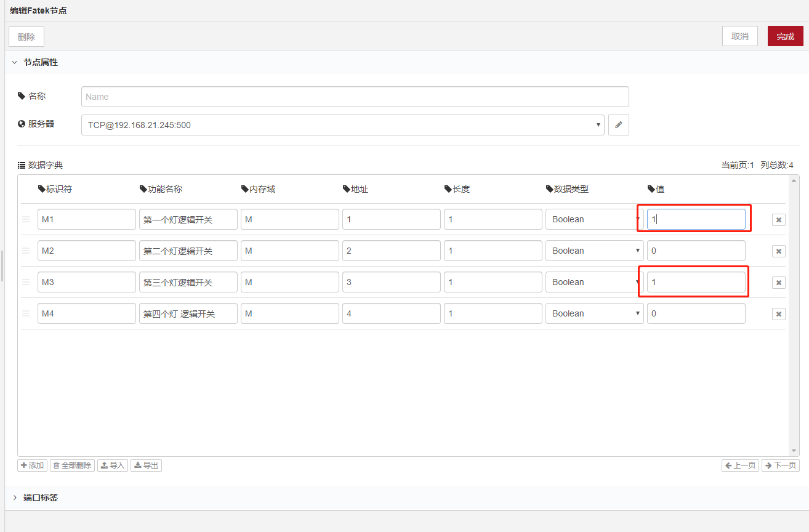Click the 导入 import button

point(113,465)
